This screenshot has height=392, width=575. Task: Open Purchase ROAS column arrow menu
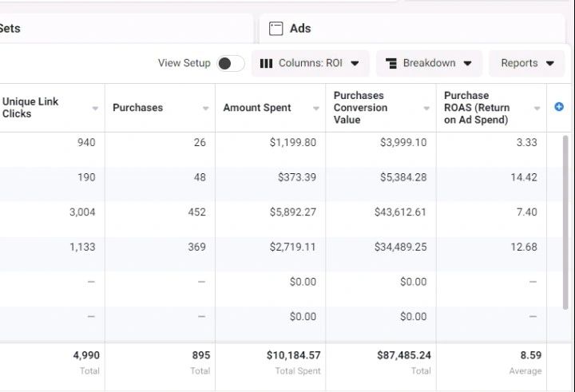pyautogui.click(x=537, y=109)
